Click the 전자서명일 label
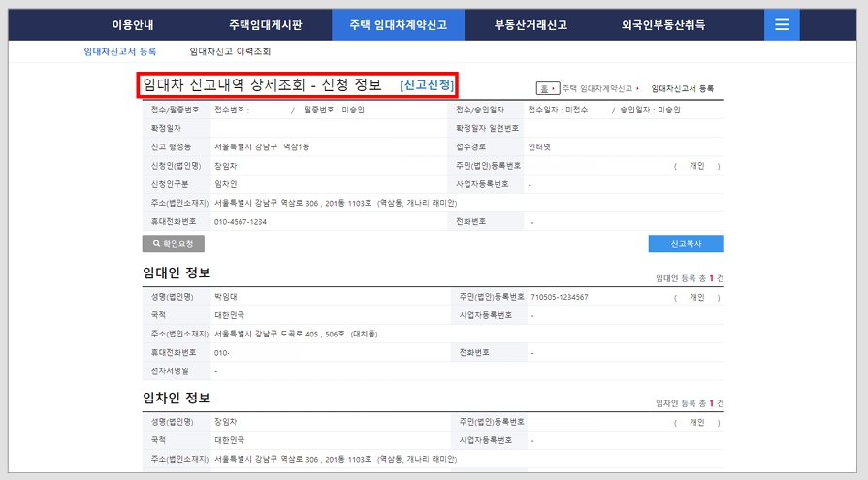This screenshot has height=480, width=868. tap(170, 371)
